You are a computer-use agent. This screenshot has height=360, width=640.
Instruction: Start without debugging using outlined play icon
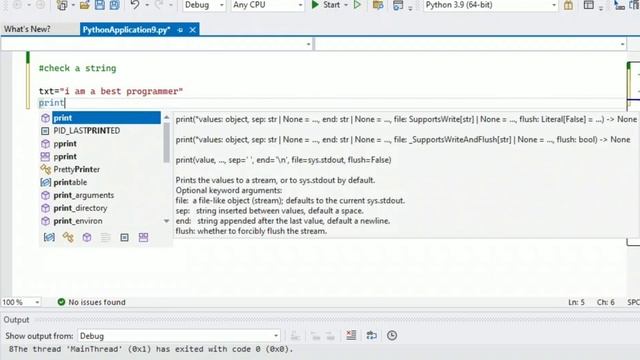pos(357,5)
